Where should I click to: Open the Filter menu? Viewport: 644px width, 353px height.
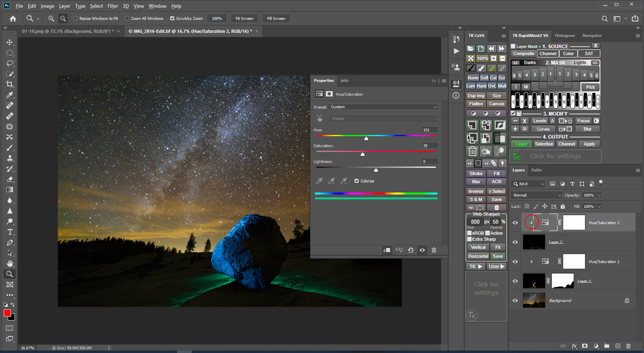[113, 6]
